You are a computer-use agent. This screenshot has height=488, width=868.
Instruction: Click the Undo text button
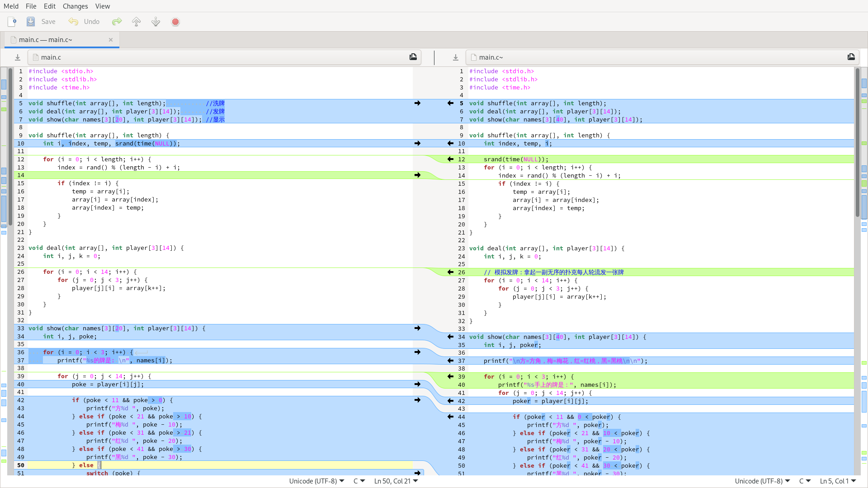(x=92, y=22)
